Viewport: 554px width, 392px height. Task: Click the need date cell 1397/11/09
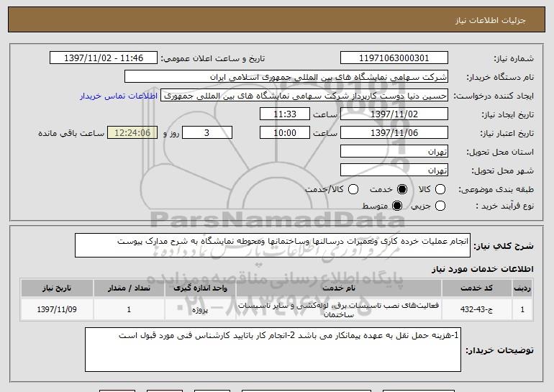(x=57, y=309)
